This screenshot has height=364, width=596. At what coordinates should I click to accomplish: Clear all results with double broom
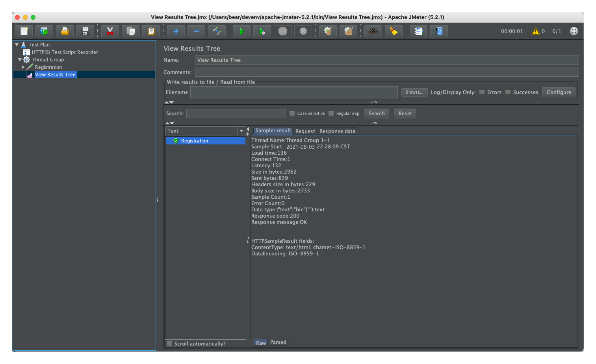(x=348, y=31)
